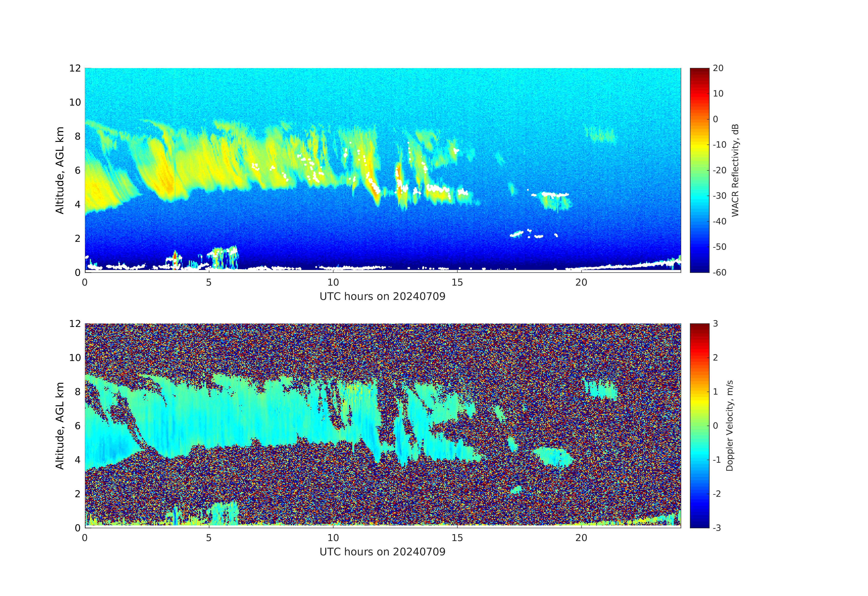
Task: Click the 0 tick on Doppler Velocity colorbar
Action: coord(715,426)
